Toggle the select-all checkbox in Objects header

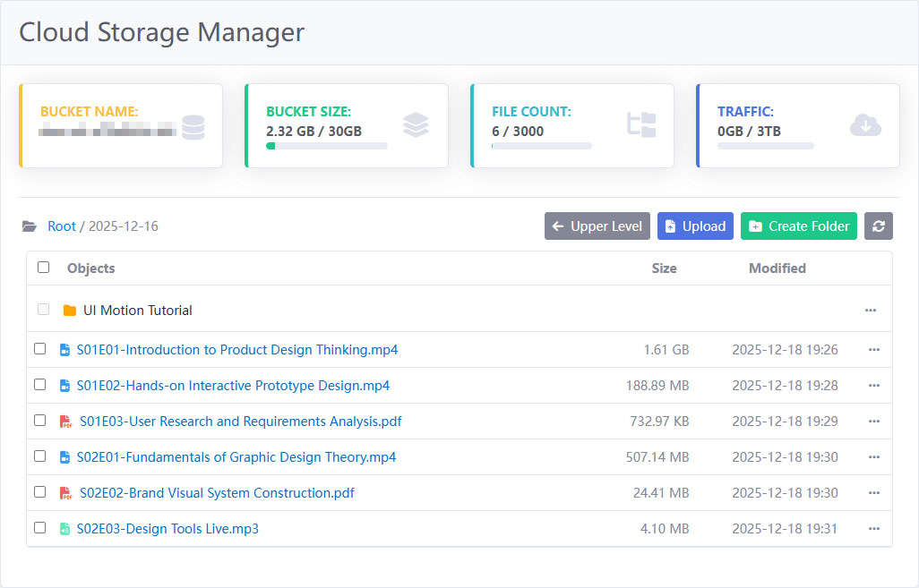pyautogui.click(x=43, y=268)
